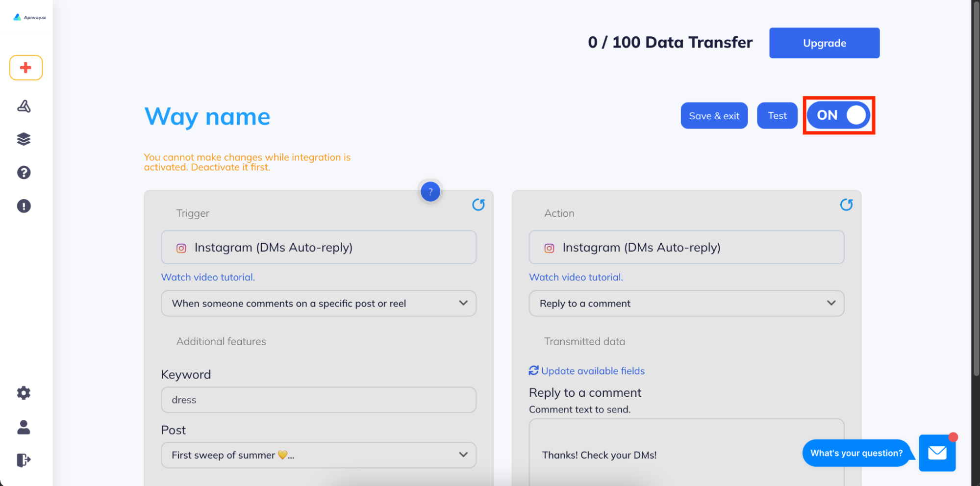Select the Action Instagram (DMs Auto-reply) app field

[686, 248]
